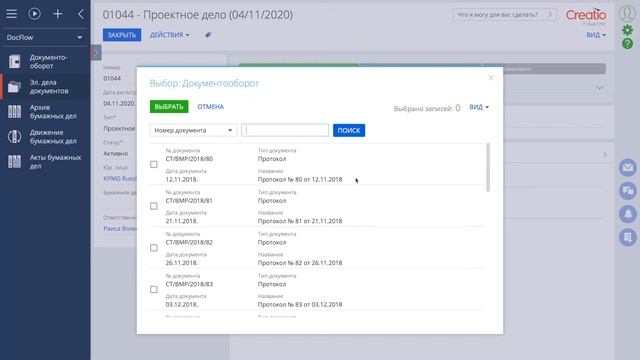Open the tasks panel icon on right edge
The width and height of the screenshot is (640, 360).
(628, 237)
